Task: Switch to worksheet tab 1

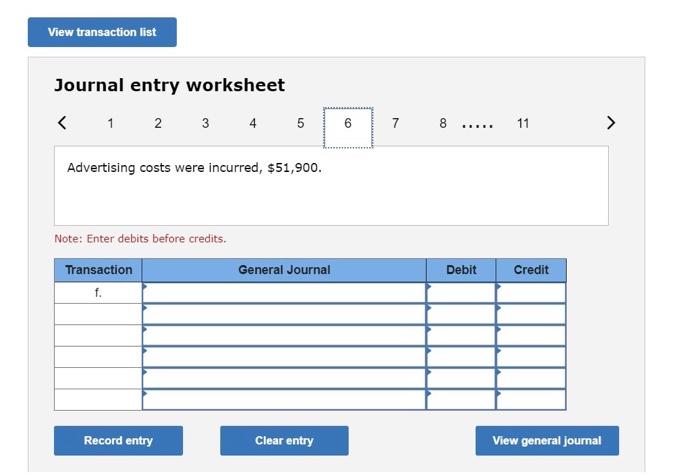Action: 110,123
